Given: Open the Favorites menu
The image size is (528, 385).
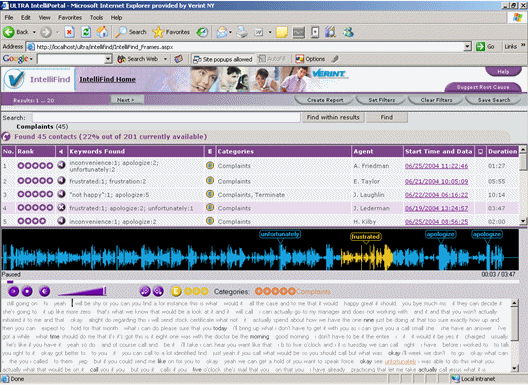Looking at the screenshot, I should point(70,18).
